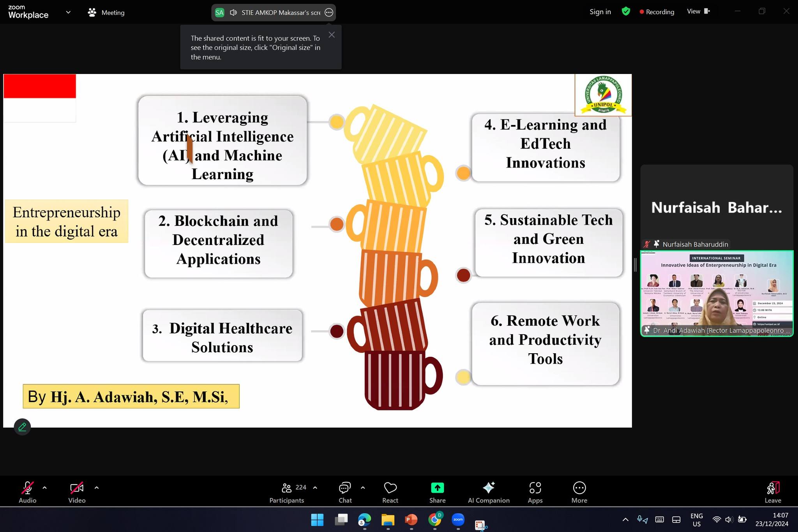Click the green encryption shield icon
Screen dimensions: 798x532
point(626,12)
